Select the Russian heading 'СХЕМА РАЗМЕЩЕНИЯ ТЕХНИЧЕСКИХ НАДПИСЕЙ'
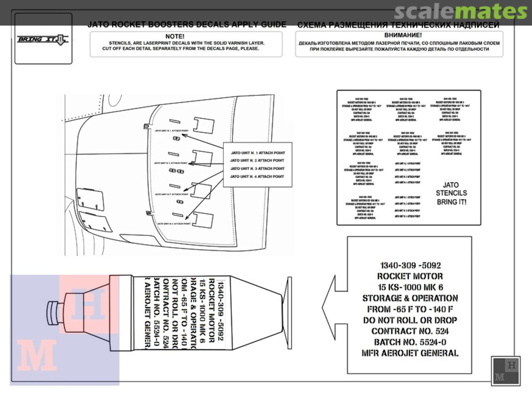The height and width of the screenshot is (396, 532). click(398, 25)
